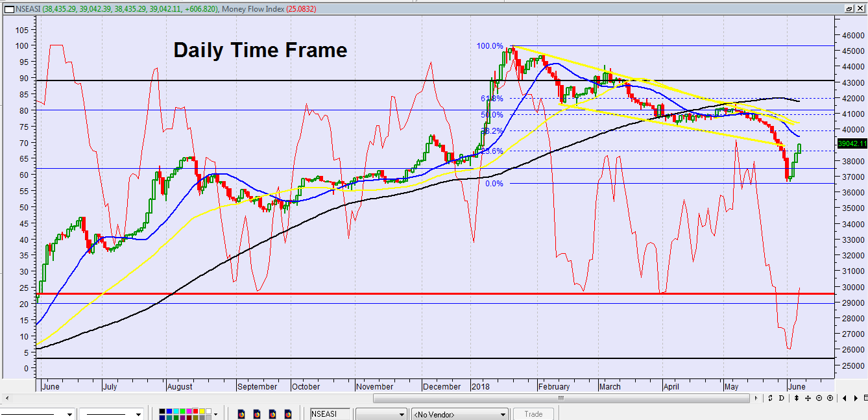The height and width of the screenshot is (420, 868).
Task: Zoom in with the plus magnifier icon
Action: coord(830,397)
